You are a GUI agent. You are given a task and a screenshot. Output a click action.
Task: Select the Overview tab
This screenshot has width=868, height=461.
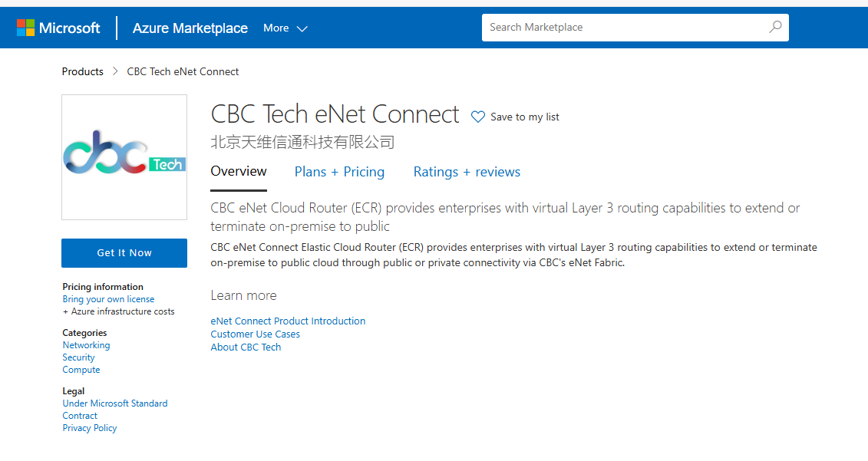[239, 172]
